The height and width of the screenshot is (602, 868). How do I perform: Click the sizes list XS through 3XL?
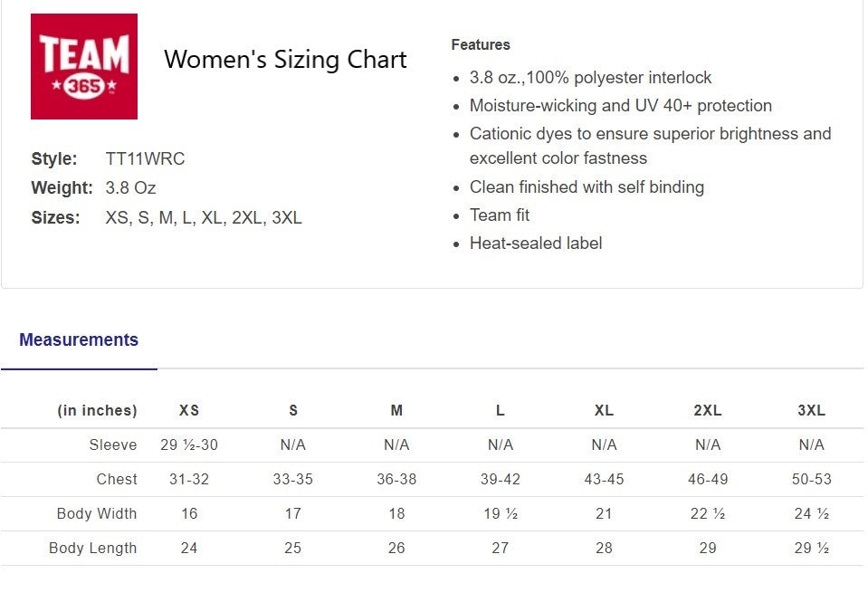204,217
